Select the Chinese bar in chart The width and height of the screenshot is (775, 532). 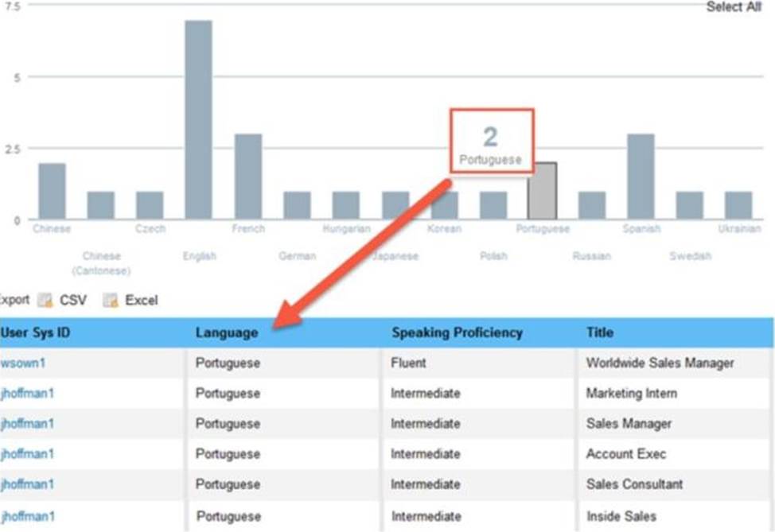coord(52,191)
